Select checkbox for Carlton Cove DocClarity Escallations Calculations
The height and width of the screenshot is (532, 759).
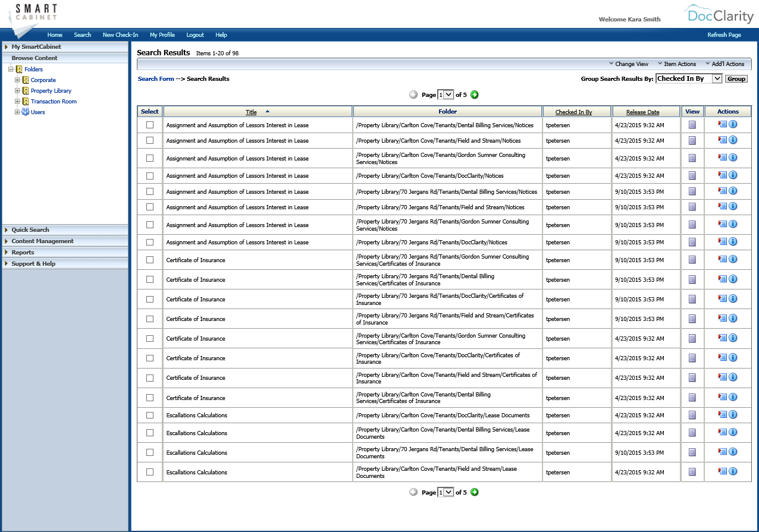coord(150,415)
